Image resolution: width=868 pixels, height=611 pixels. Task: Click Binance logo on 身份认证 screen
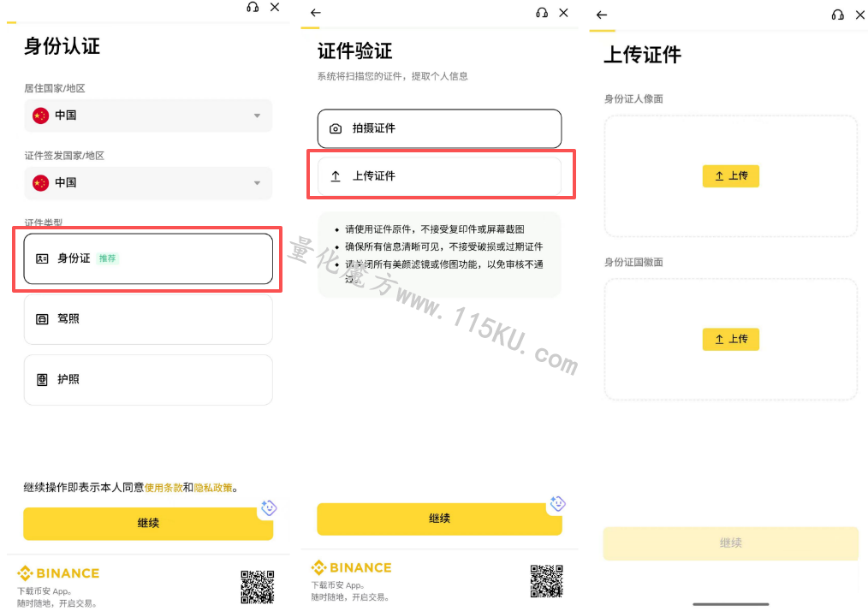[58, 573]
